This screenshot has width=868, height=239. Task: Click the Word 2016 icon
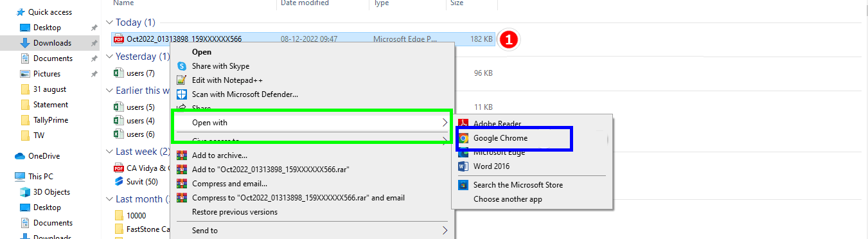[463, 166]
